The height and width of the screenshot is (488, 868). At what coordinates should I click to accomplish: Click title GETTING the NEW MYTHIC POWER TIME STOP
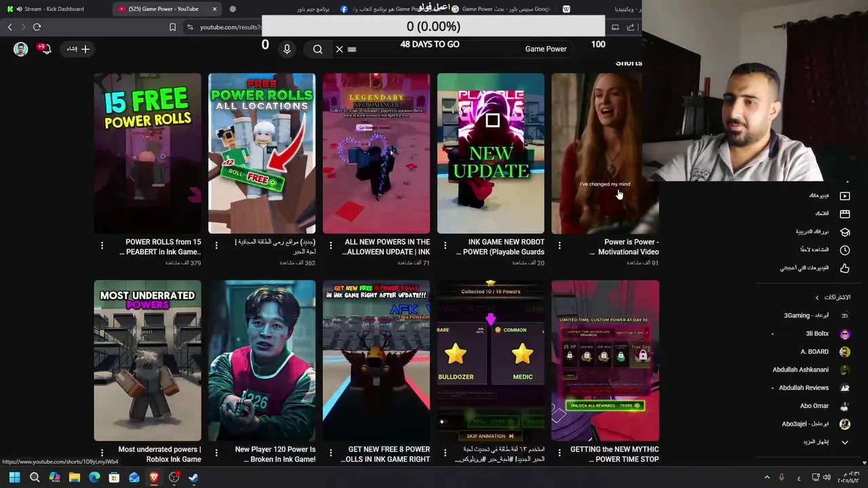coord(614,454)
